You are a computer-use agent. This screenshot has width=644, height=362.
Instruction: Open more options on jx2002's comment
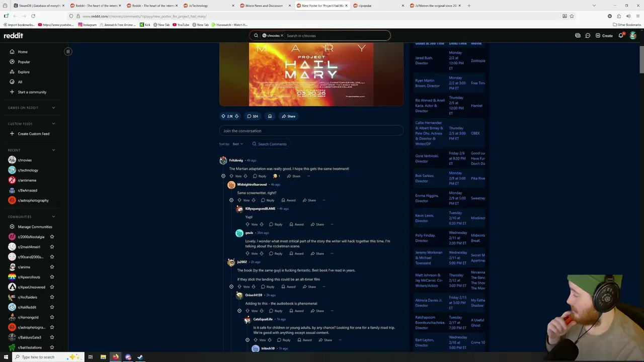[x=325, y=287]
